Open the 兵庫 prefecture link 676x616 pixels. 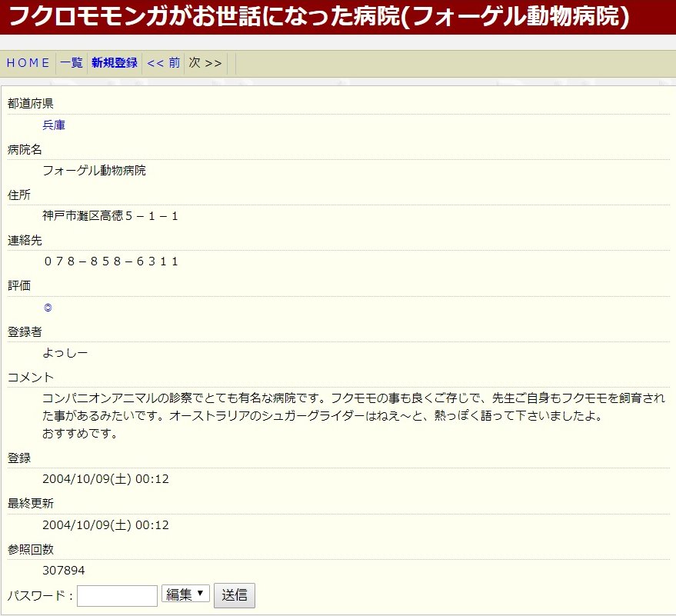[x=54, y=125]
